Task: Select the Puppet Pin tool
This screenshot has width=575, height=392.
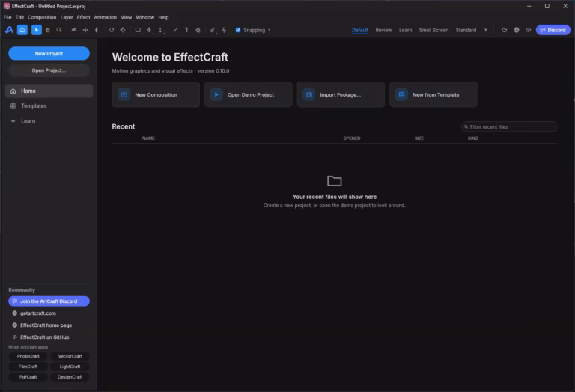Action: [225, 30]
